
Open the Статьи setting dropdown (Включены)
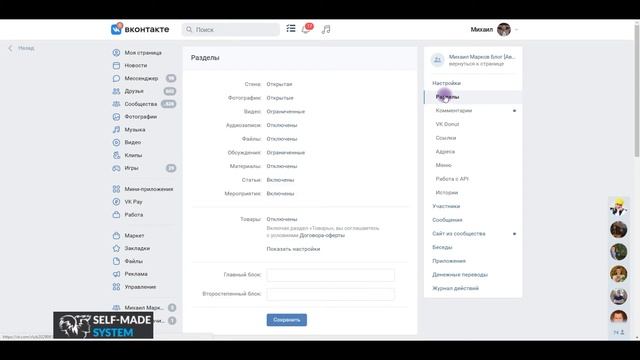point(280,180)
